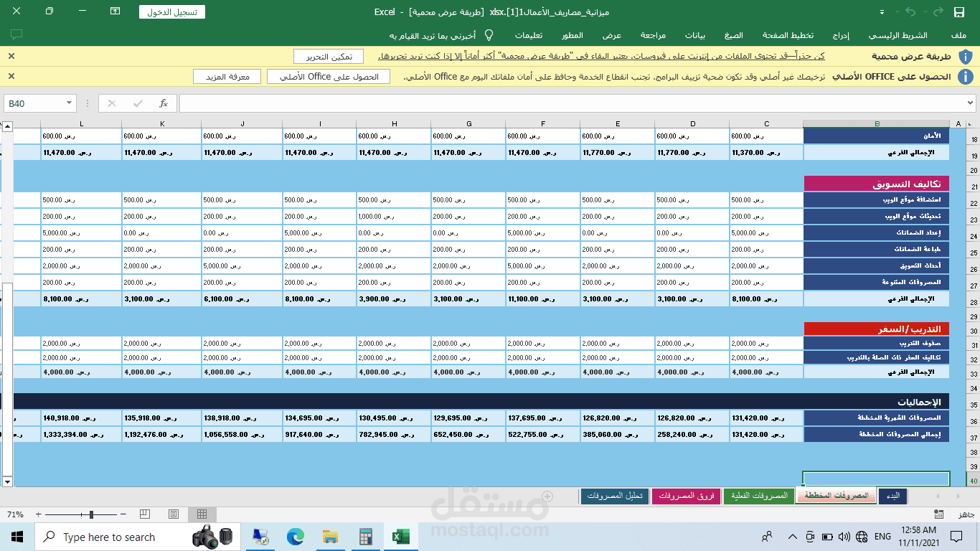Click cell C36 showing 131,420.00
Viewport: 980px width, 551px height.
(x=766, y=418)
